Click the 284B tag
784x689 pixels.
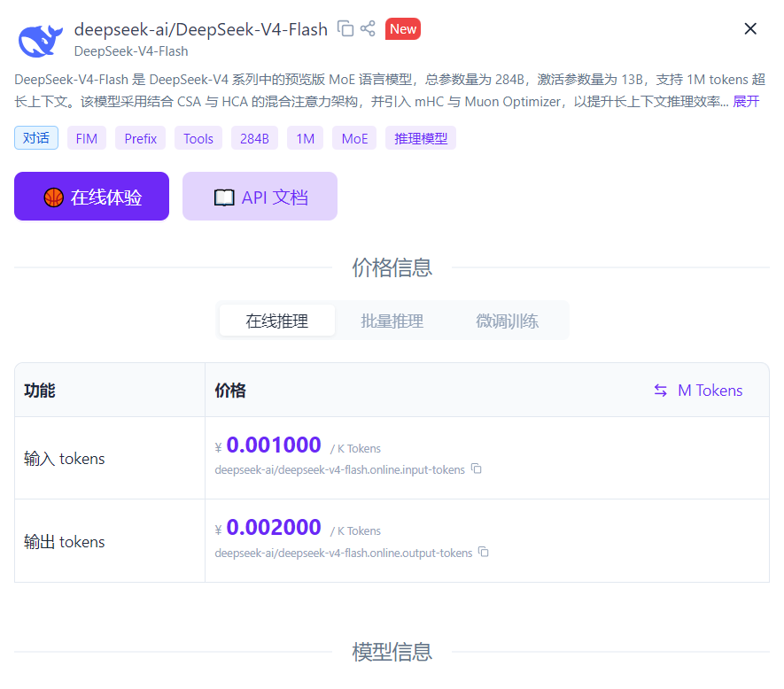pyautogui.click(x=254, y=138)
